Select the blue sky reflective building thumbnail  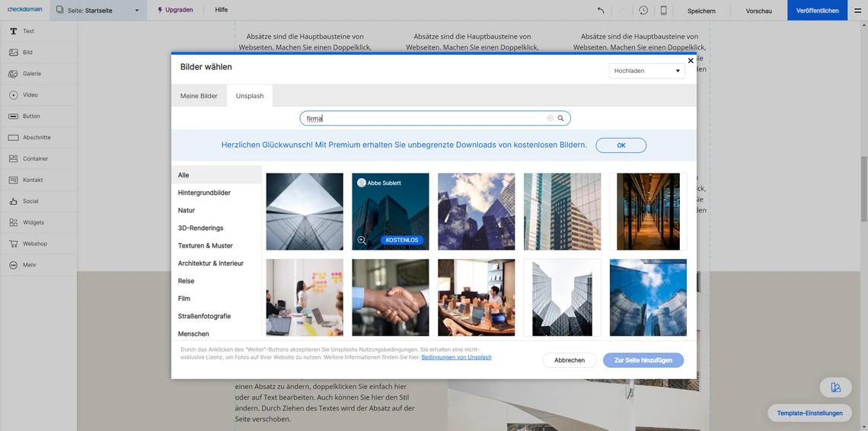click(648, 298)
